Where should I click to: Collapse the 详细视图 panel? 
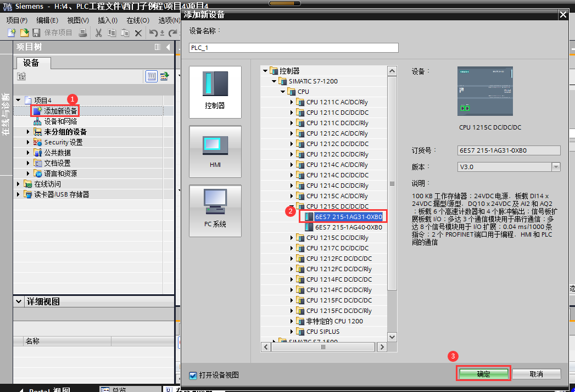pos(19,301)
